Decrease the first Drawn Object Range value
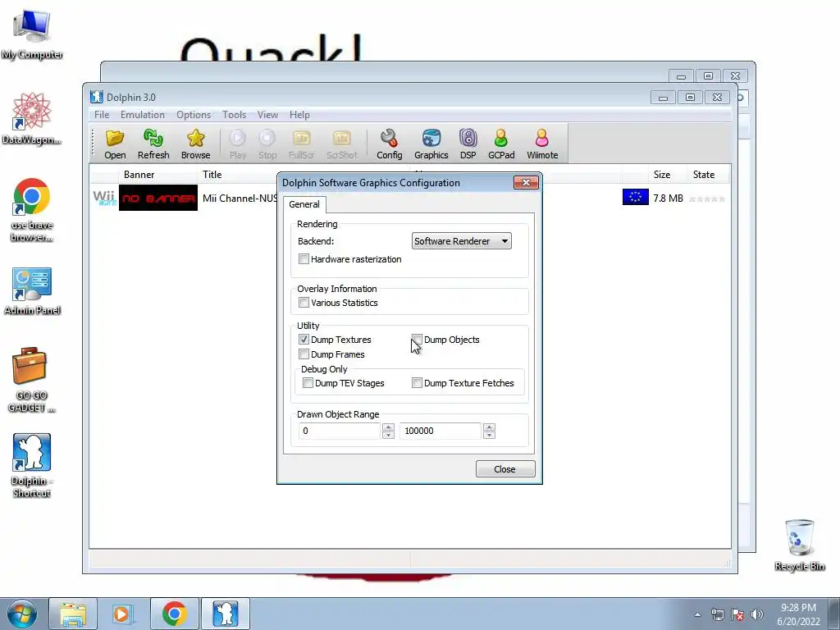The image size is (840, 630). [388, 435]
